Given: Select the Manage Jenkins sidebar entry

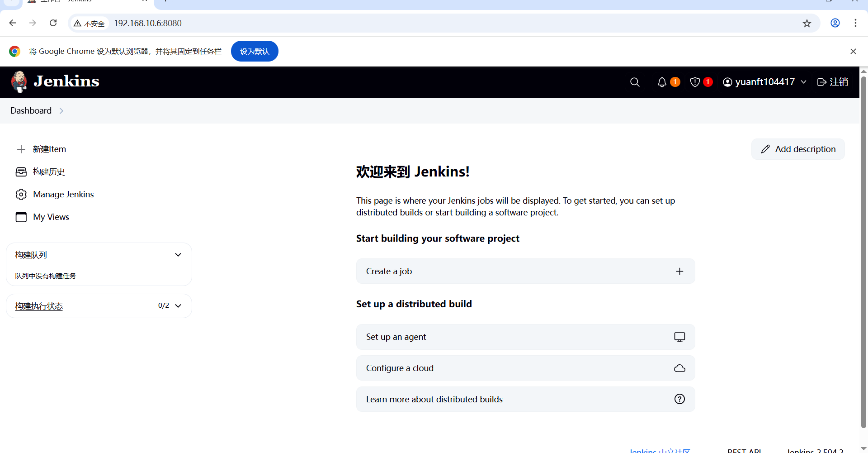Looking at the screenshot, I should [x=63, y=194].
